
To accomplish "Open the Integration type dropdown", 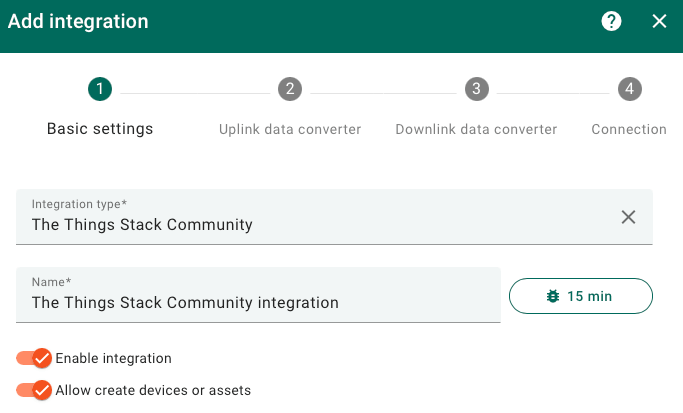I will [310, 223].
